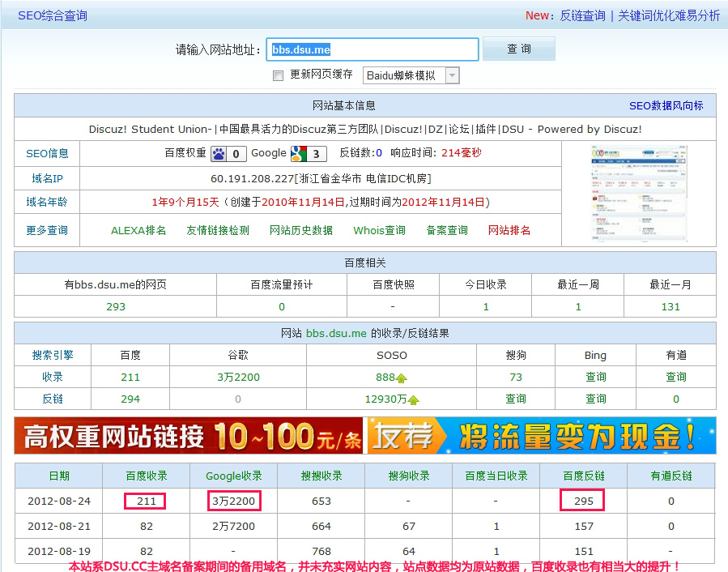The width and height of the screenshot is (728, 572).
Task: Click the 有道 反链 value 0
Action: 676,399
